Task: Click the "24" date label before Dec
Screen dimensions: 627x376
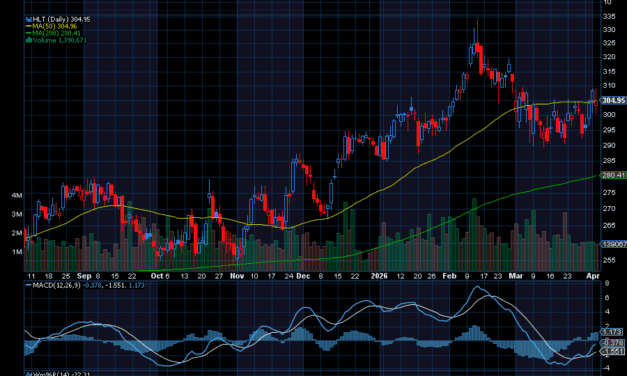Action: coord(288,276)
